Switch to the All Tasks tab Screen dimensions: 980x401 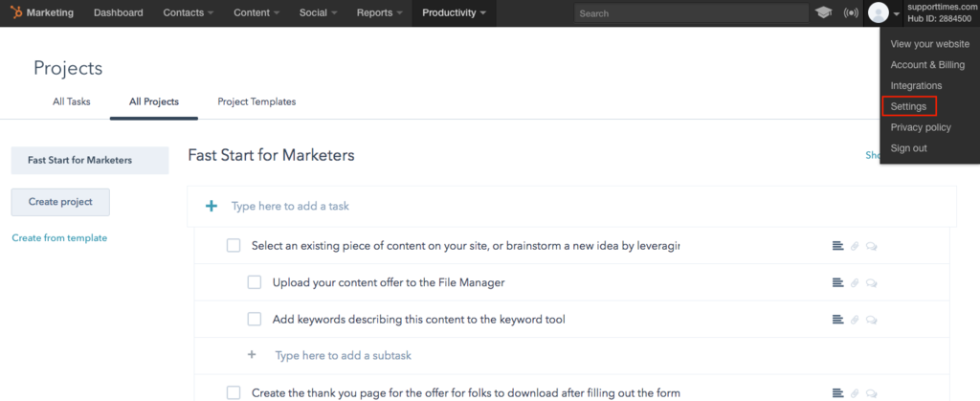point(71,101)
